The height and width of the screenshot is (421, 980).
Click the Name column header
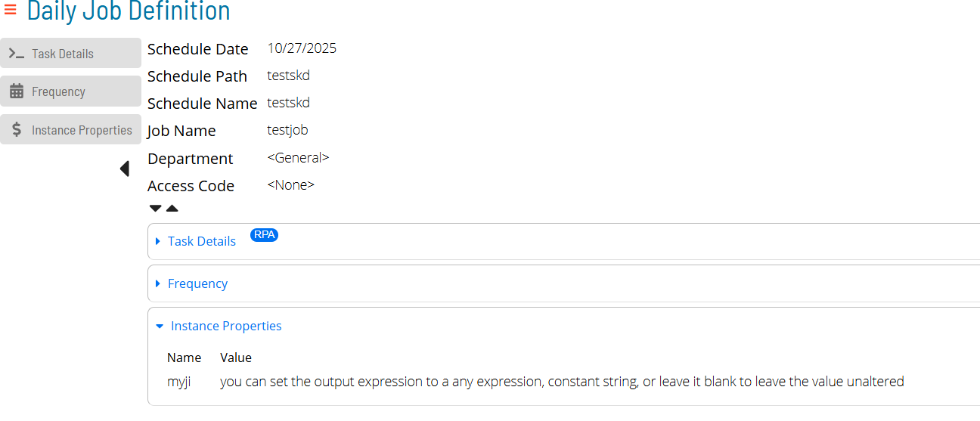(184, 358)
